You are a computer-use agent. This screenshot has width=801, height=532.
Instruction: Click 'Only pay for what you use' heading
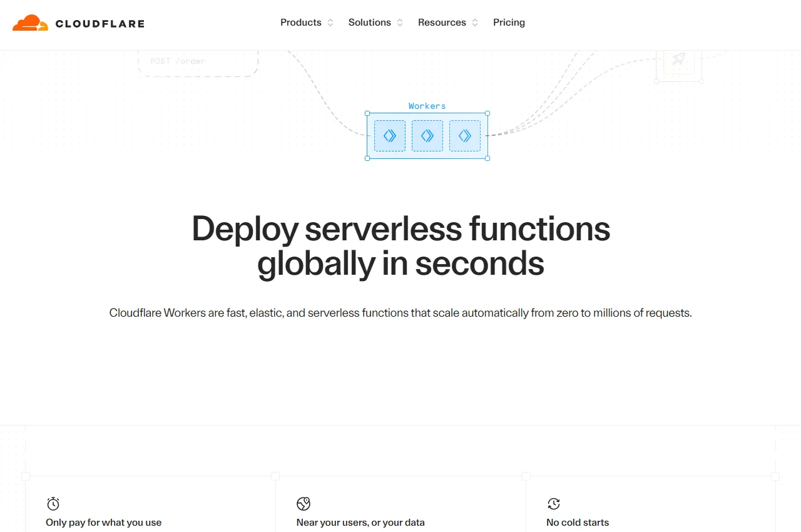(x=104, y=522)
